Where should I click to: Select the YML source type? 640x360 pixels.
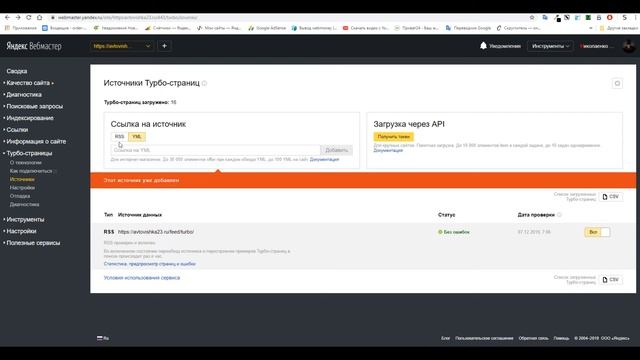137,137
